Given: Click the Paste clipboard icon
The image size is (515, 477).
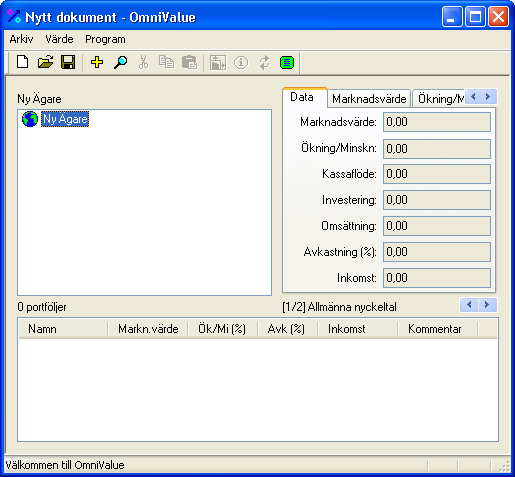Looking at the screenshot, I should (x=189, y=62).
